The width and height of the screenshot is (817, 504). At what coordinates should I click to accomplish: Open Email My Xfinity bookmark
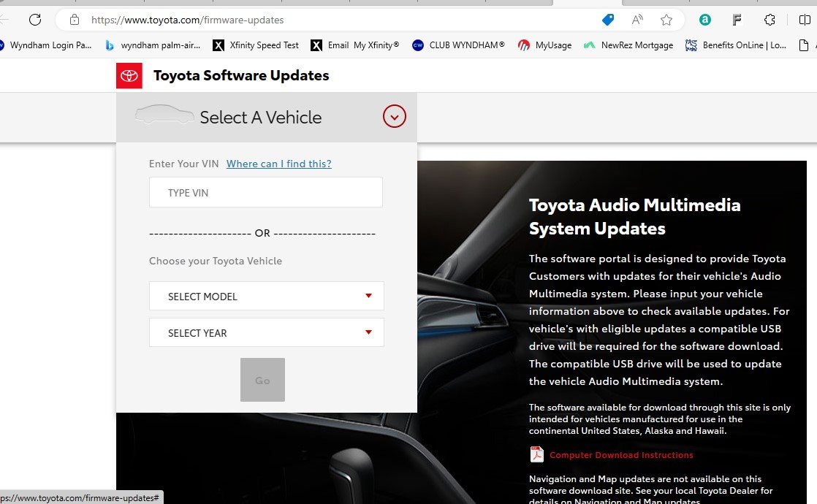click(355, 45)
